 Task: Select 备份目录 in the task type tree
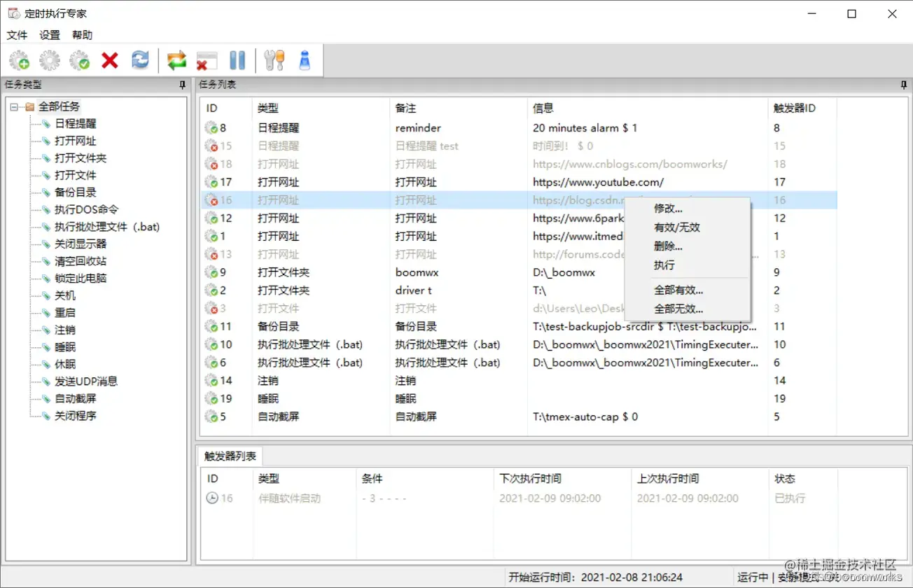(x=76, y=192)
